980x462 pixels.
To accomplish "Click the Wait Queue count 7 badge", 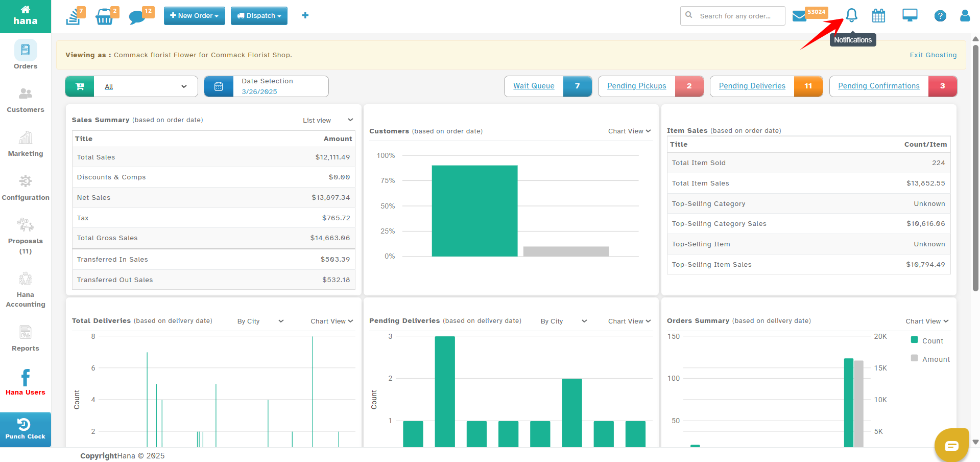I will click(578, 86).
